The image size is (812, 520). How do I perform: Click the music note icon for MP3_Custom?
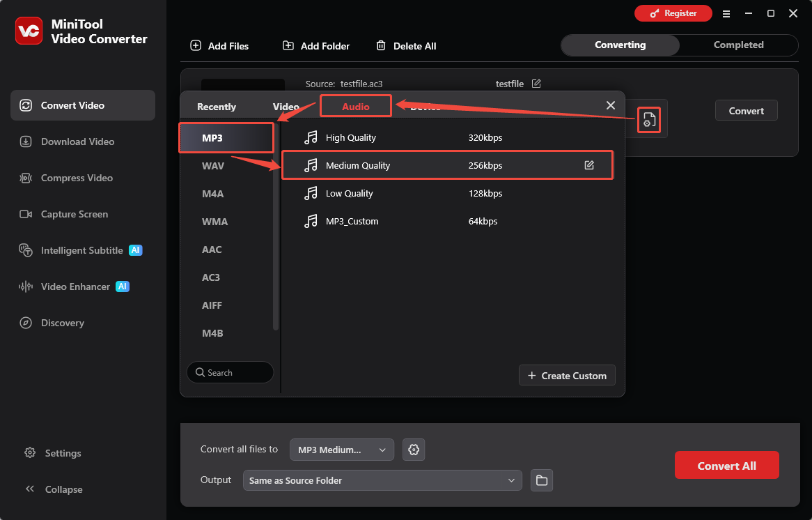311,222
